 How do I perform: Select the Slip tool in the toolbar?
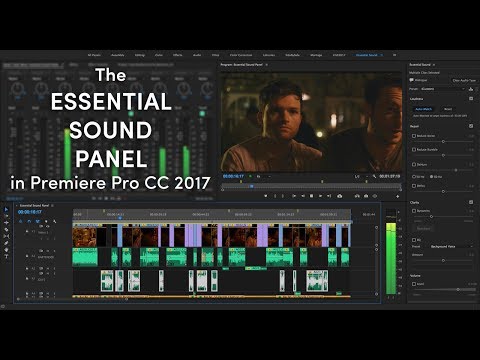pos(6,236)
